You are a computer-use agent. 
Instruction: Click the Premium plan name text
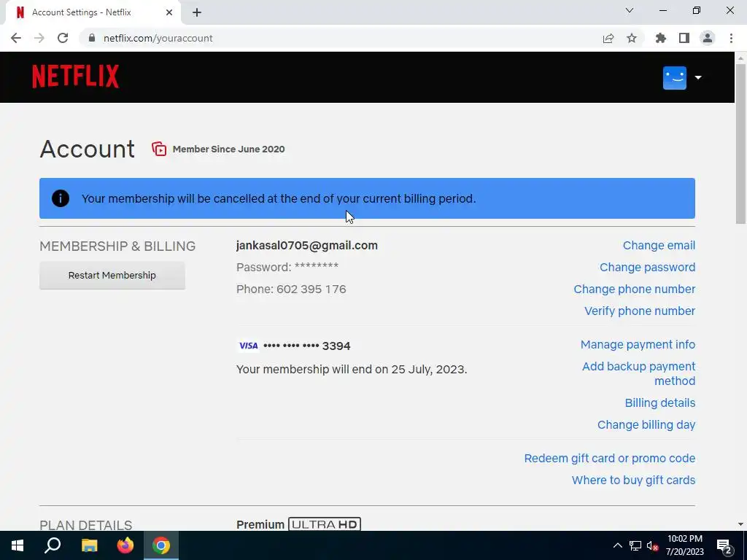(260, 524)
